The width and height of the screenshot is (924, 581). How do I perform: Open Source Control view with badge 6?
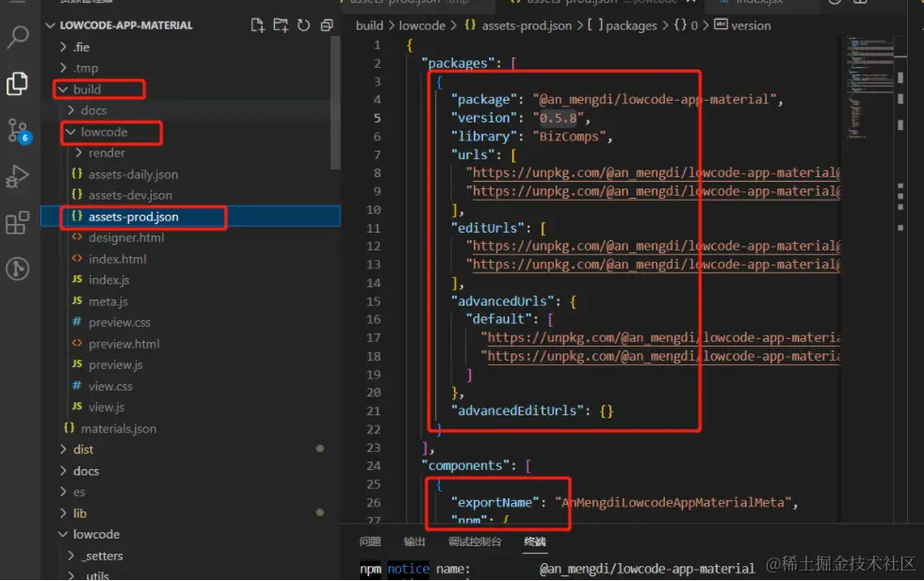pyautogui.click(x=18, y=130)
